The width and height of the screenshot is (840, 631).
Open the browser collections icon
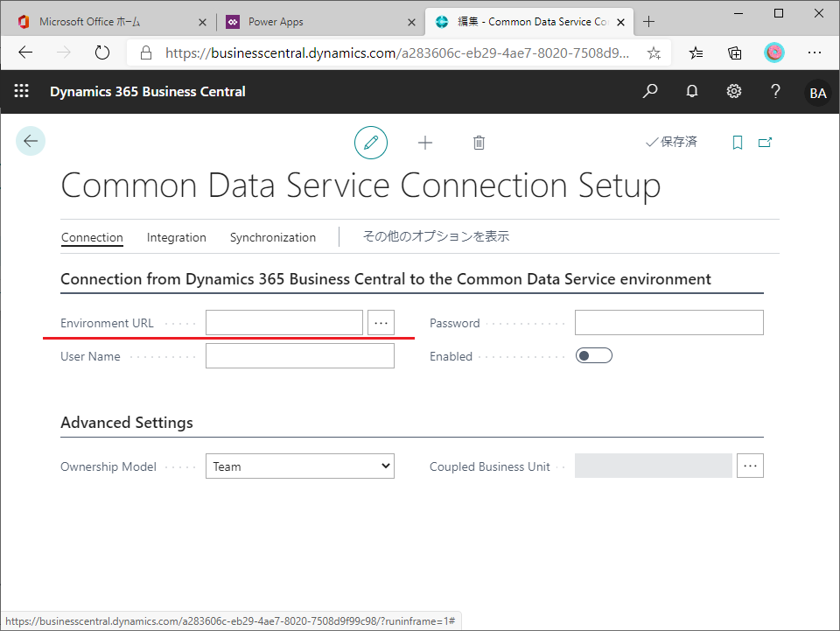coord(734,53)
